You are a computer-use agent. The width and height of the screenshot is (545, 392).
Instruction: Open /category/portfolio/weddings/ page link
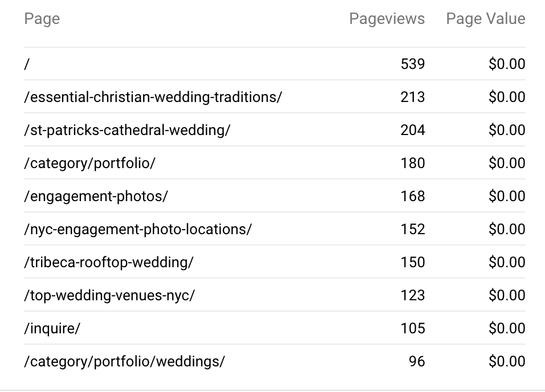124,361
